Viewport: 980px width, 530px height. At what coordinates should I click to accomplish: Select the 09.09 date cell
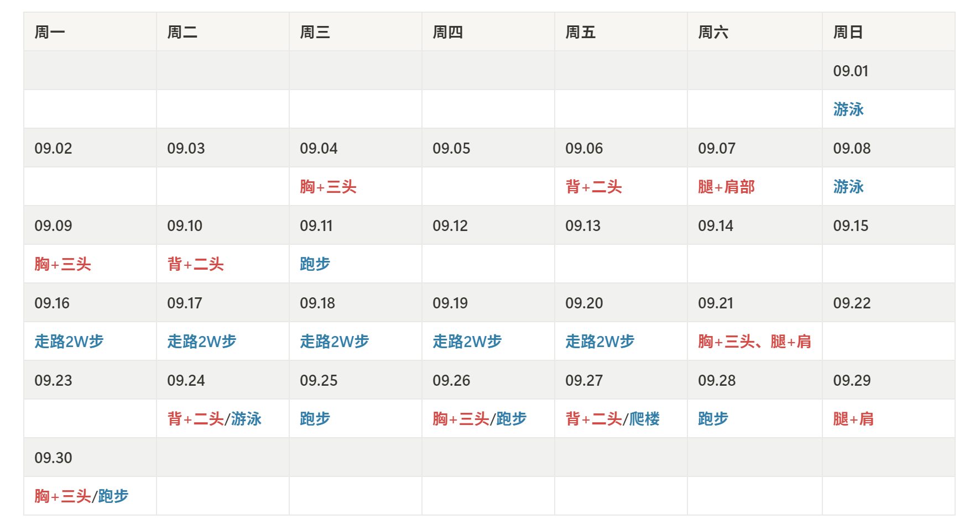click(90, 225)
